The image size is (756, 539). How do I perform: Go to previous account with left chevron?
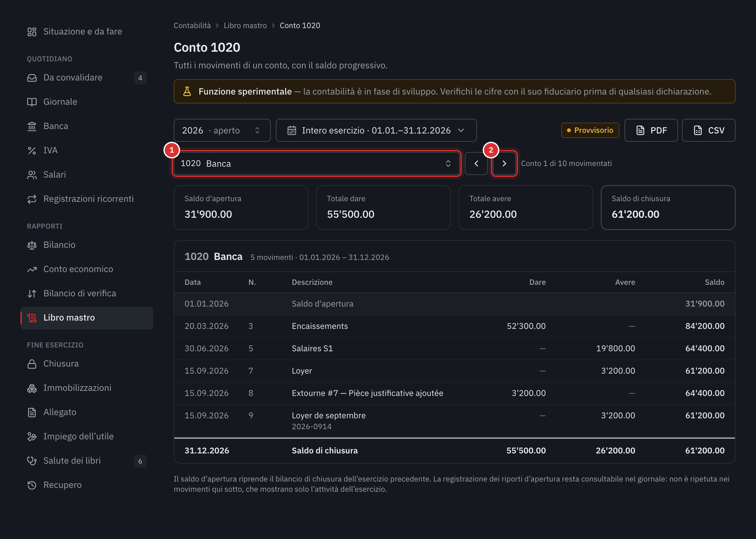click(476, 163)
